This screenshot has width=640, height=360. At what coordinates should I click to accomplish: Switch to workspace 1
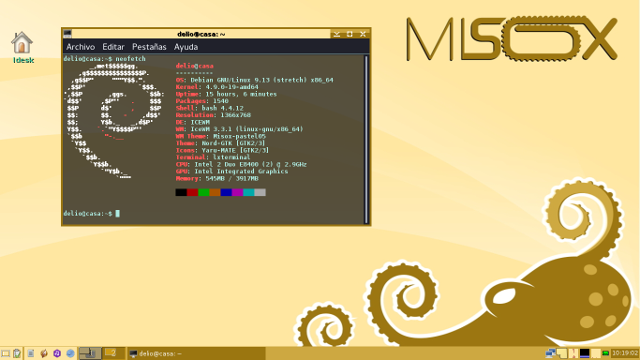(x=90, y=353)
